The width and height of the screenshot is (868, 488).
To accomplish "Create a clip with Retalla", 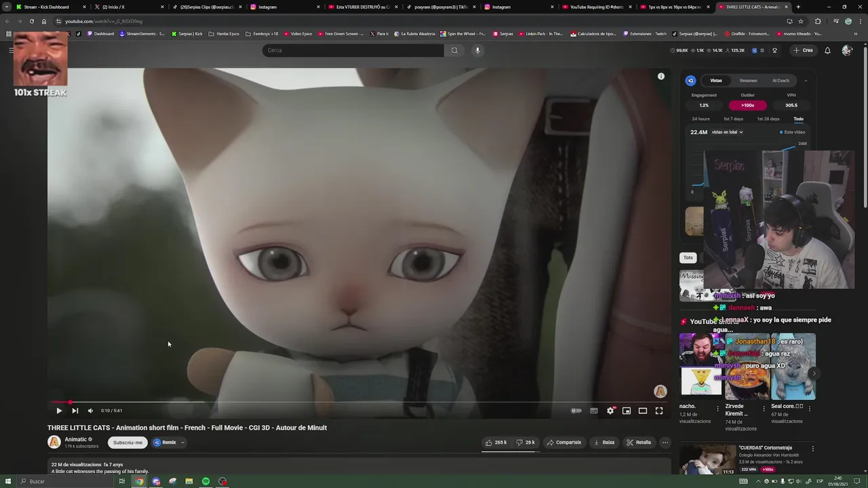I will [x=639, y=443].
